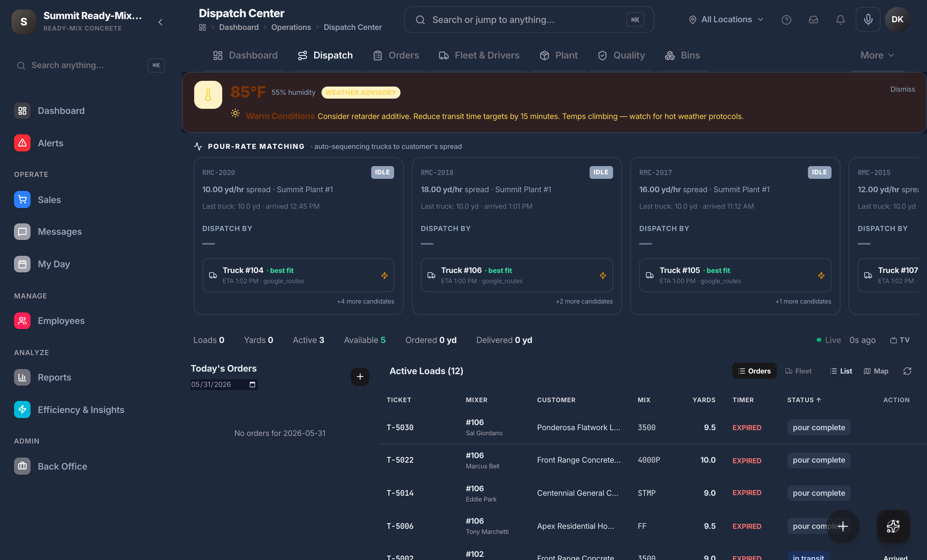Screen dimensions: 927x560
Task: Open Sales in the sidebar
Action: coord(49,199)
